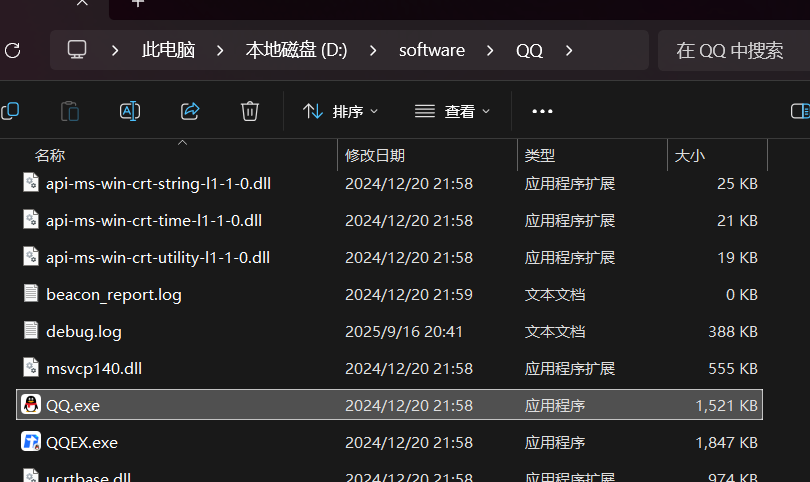810x482 pixels.
Task: Click the beacon_report.log file icon
Action: pyautogui.click(x=31, y=293)
